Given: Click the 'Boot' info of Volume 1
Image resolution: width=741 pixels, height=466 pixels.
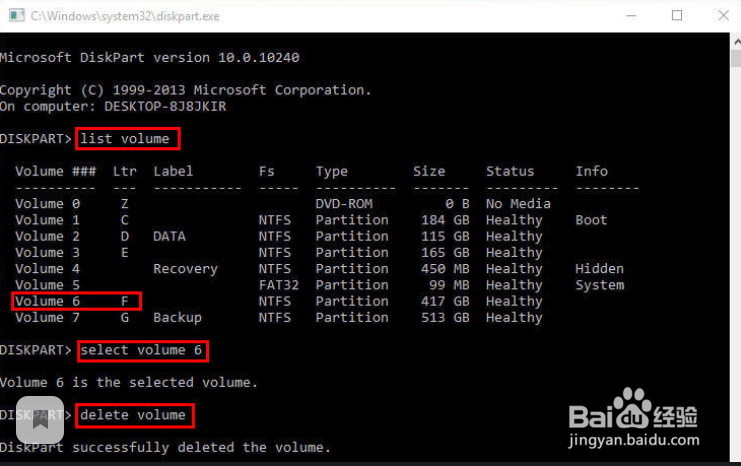Looking at the screenshot, I should (x=591, y=220).
